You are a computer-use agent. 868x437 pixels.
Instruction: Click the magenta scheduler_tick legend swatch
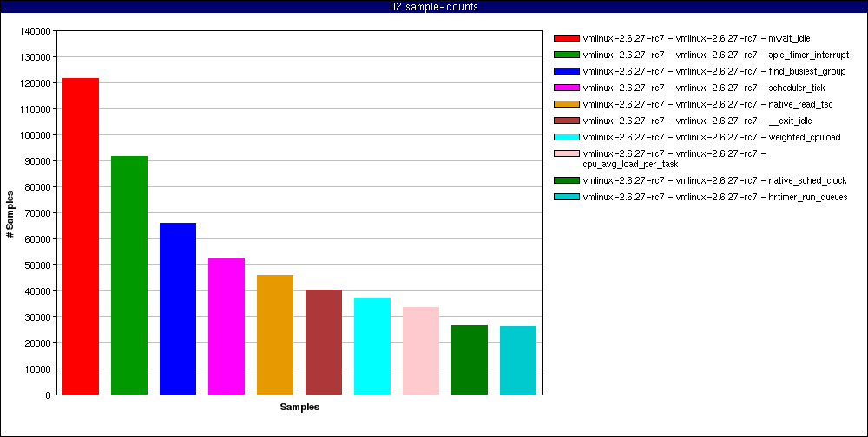click(x=566, y=88)
